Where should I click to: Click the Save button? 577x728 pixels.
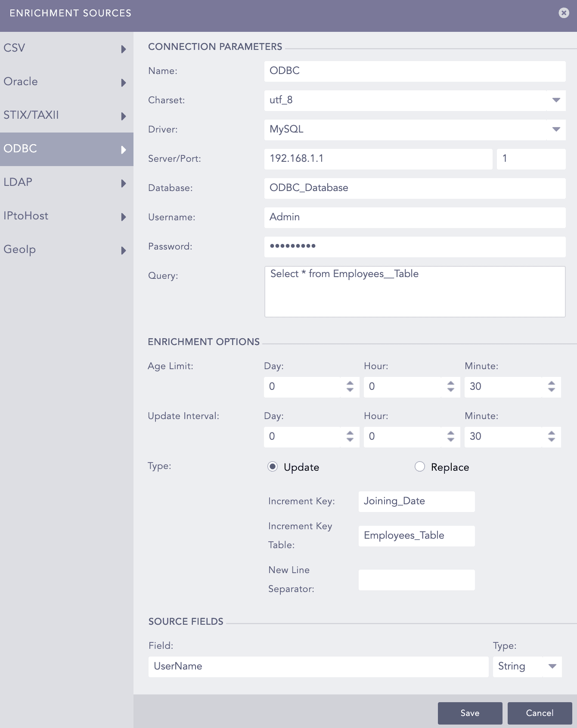[470, 713]
